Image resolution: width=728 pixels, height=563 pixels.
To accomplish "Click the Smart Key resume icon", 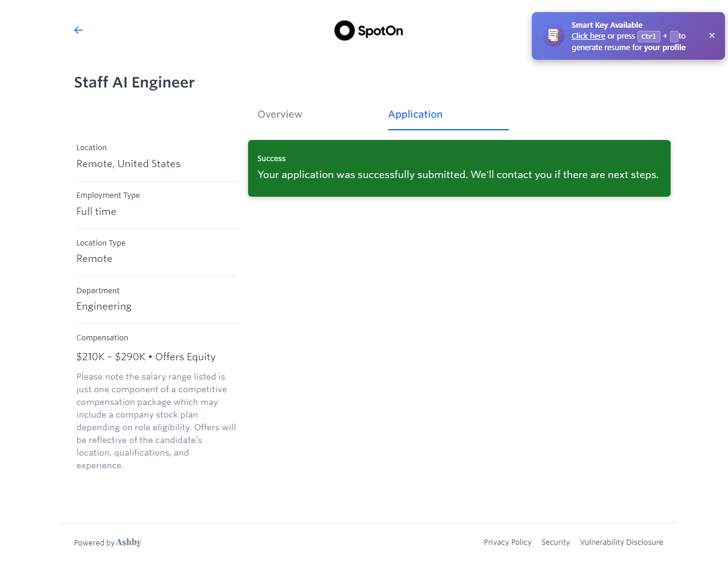I will pyautogui.click(x=553, y=36).
